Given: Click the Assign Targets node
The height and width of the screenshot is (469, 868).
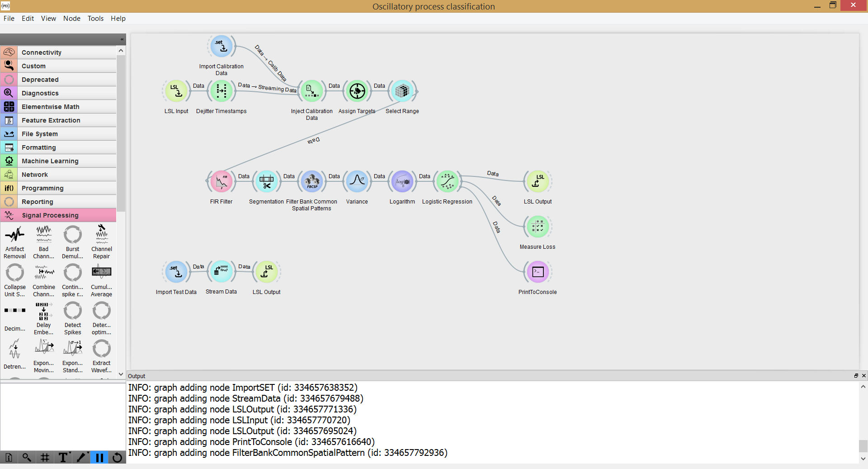Looking at the screenshot, I should click(357, 91).
